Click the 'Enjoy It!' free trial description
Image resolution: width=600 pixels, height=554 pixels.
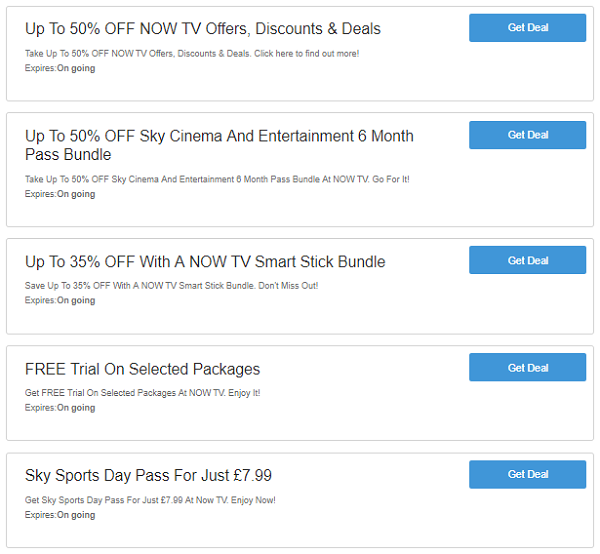(x=142, y=393)
